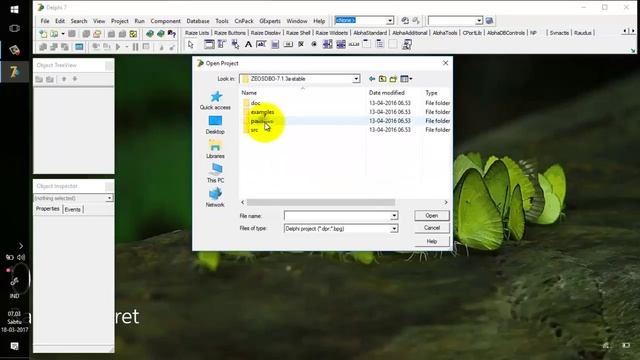640x360 pixels.
Task: Click Open Project toolbar icon
Action: point(97,34)
